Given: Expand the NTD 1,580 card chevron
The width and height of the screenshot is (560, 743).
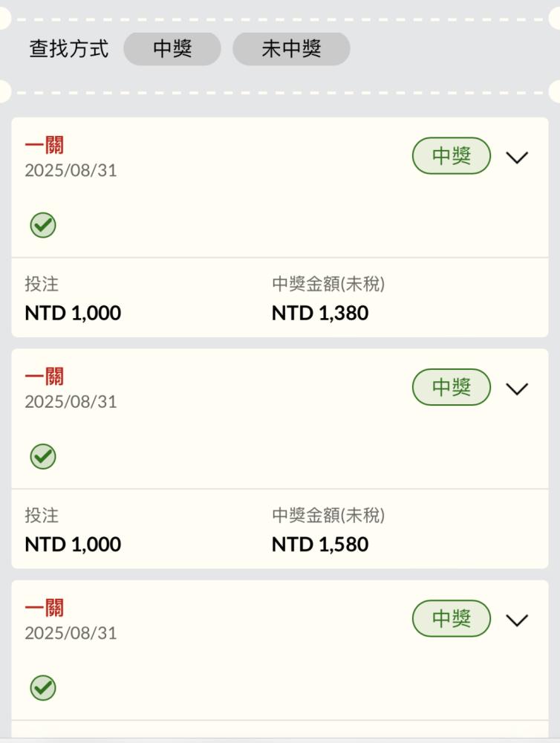Looking at the screenshot, I should [x=517, y=389].
